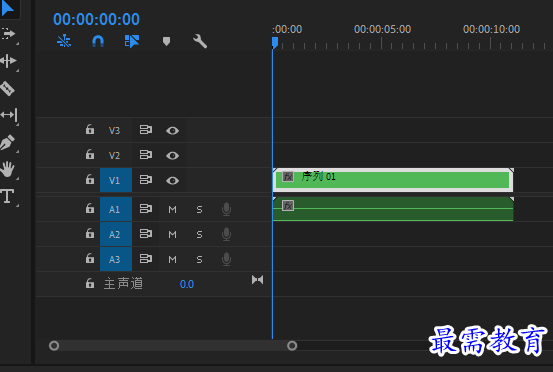Select the Ripple Edit tool
The width and height of the screenshot is (553, 372).
pos(8,61)
